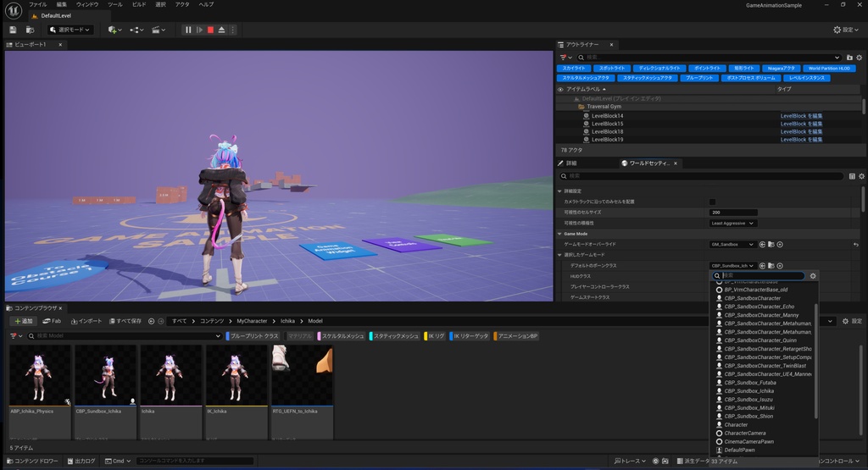This screenshot has width=868, height=470.
Task: Toggle the ディレクショナルライト filter chip
Action: pos(659,69)
